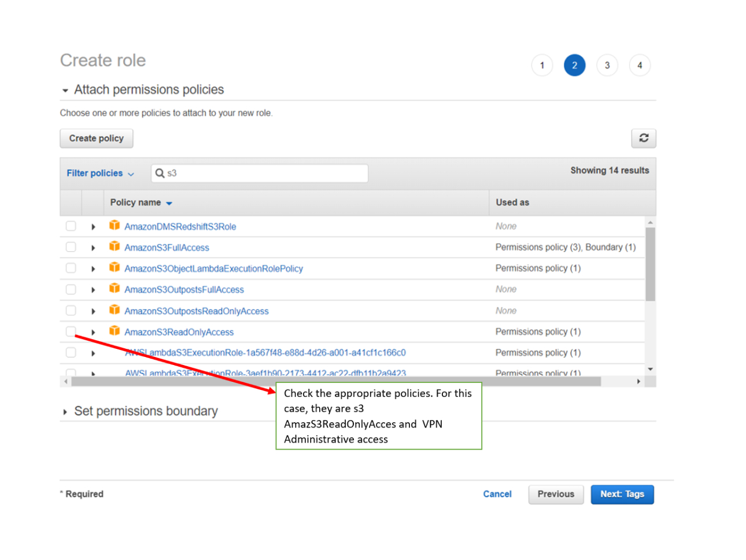The image size is (746, 560).
Task: Click the scroll down arrow of policy list
Action: tap(651, 369)
